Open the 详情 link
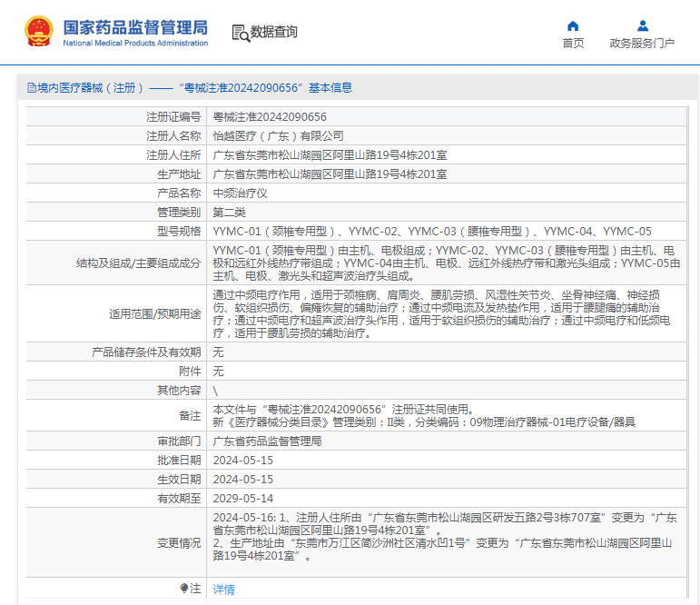The height and width of the screenshot is (605, 700). click(223, 590)
